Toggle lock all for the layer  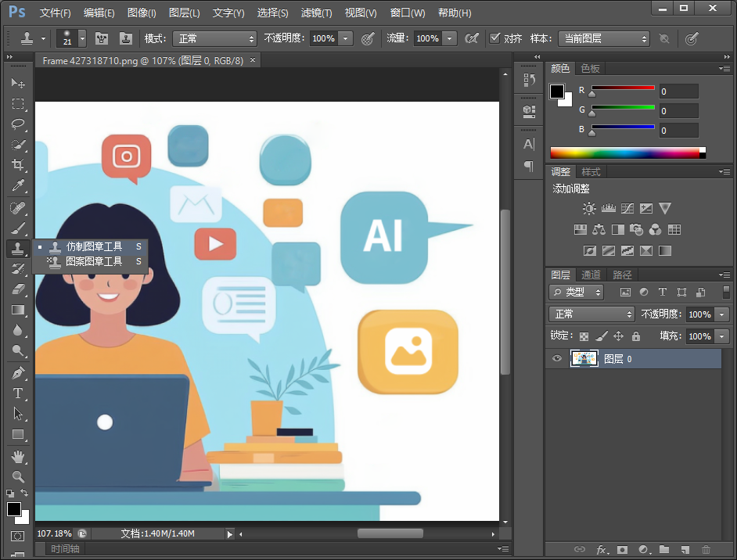tap(635, 336)
